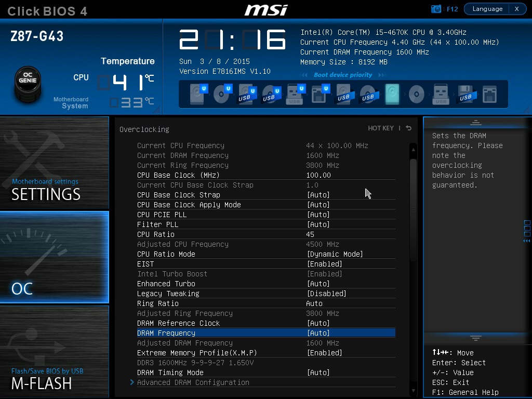Click Current CPU Frequency row
The height and width of the screenshot is (399, 532).
click(x=266, y=145)
